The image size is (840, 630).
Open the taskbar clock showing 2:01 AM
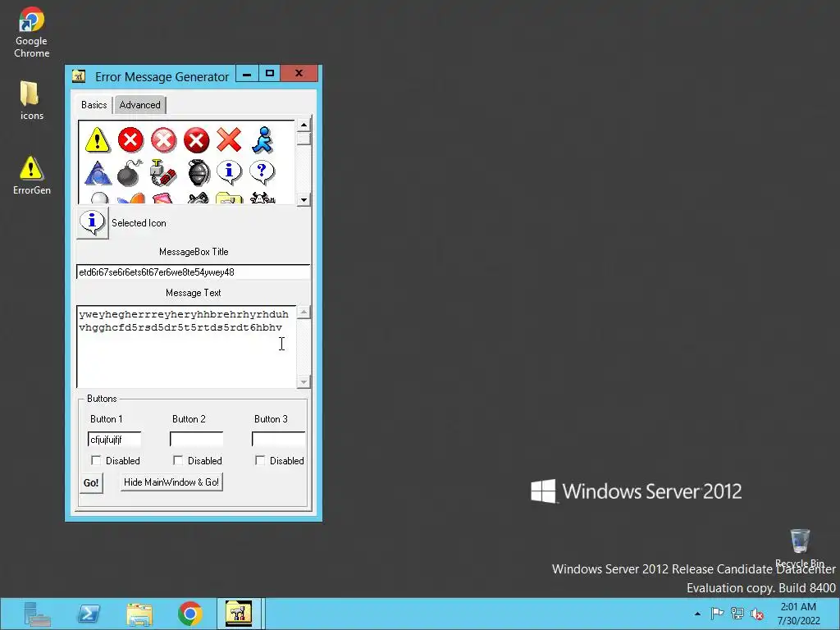(x=798, y=614)
